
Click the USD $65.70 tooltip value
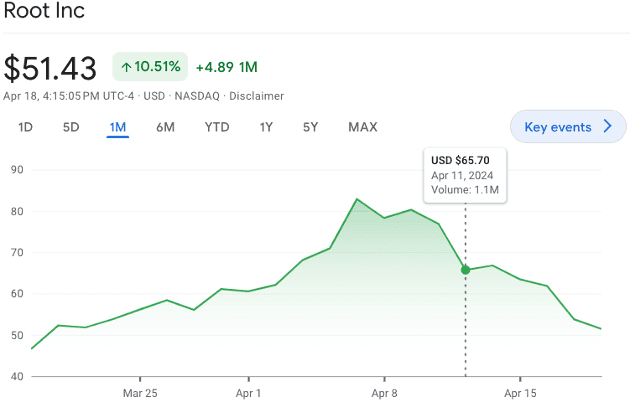(x=460, y=160)
